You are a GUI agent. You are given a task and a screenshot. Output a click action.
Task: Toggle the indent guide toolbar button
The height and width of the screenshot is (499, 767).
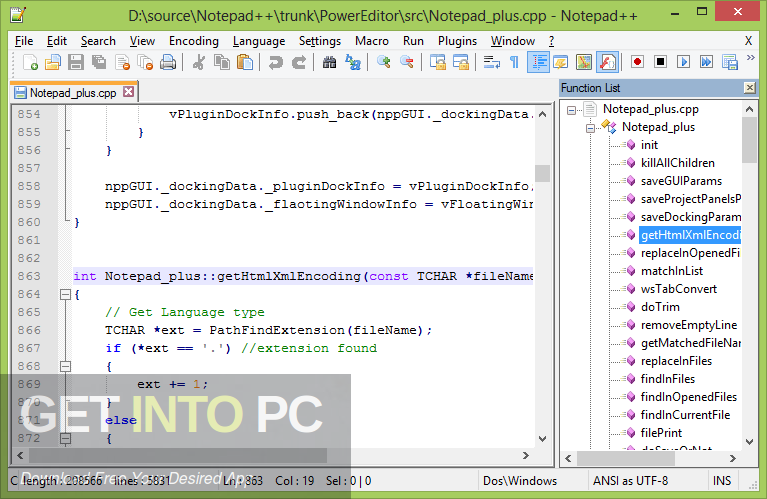(538, 63)
